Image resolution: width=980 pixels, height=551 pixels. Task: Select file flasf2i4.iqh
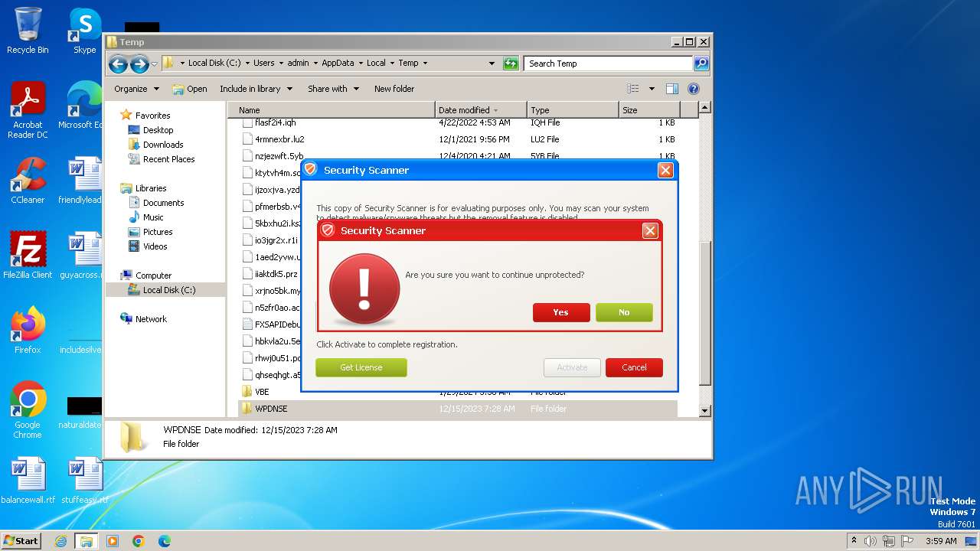(x=458, y=122)
